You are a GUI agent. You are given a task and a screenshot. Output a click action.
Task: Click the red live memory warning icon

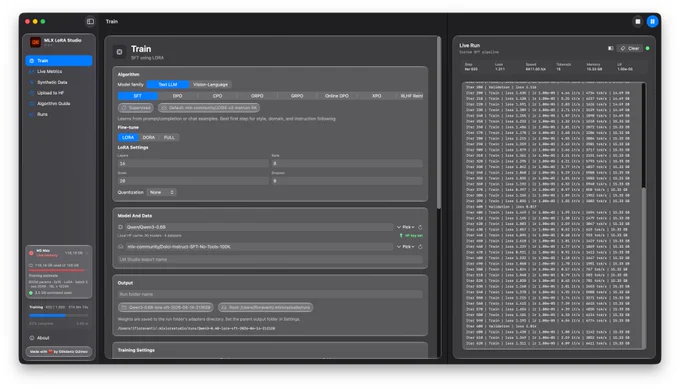coord(31,253)
